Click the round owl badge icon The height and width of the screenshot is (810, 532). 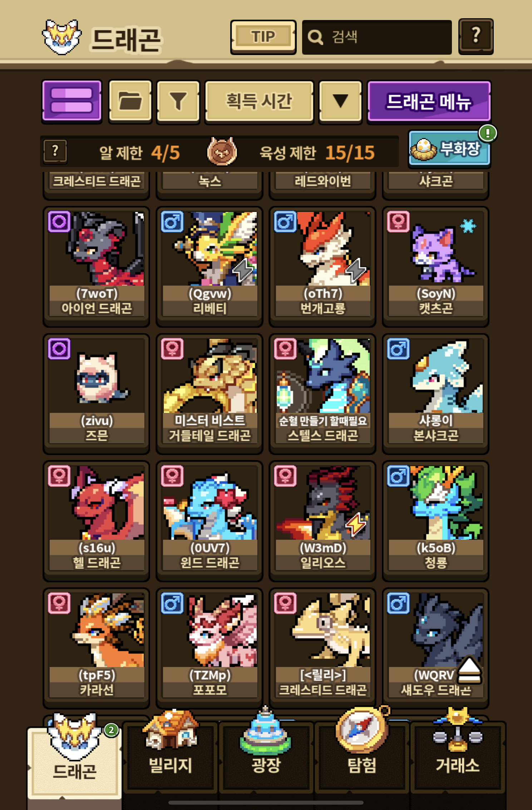tap(222, 152)
